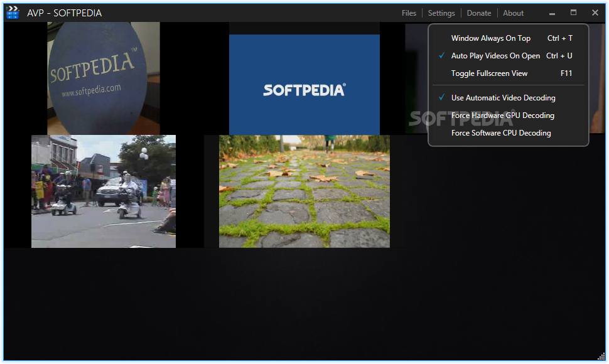
Task: Select Toggle Fullscreen View entry
Action: click(x=509, y=73)
